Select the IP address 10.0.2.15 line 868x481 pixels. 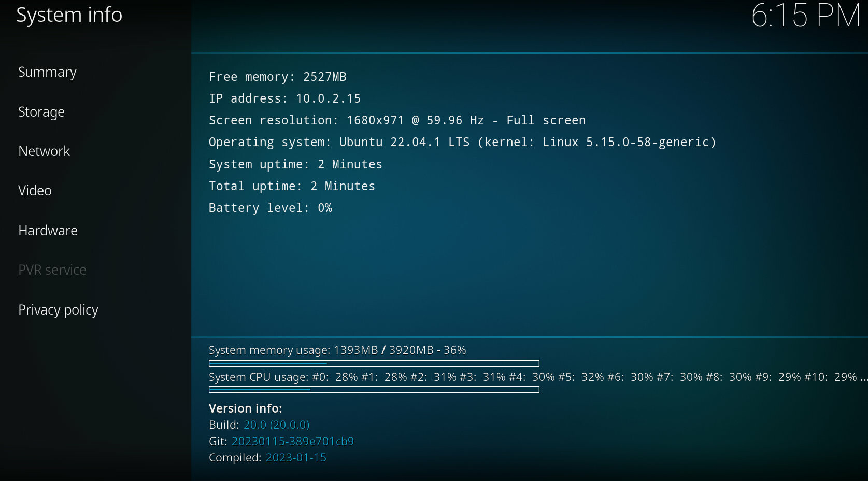284,99
